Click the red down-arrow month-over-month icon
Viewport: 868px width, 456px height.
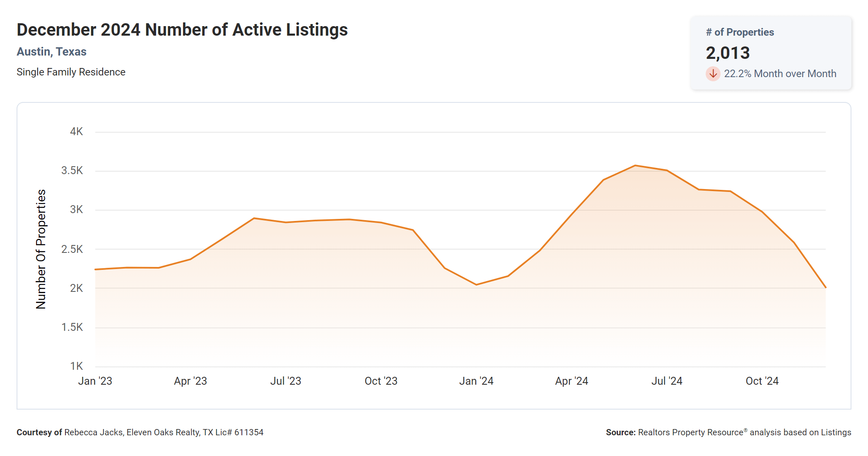click(x=713, y=74)
